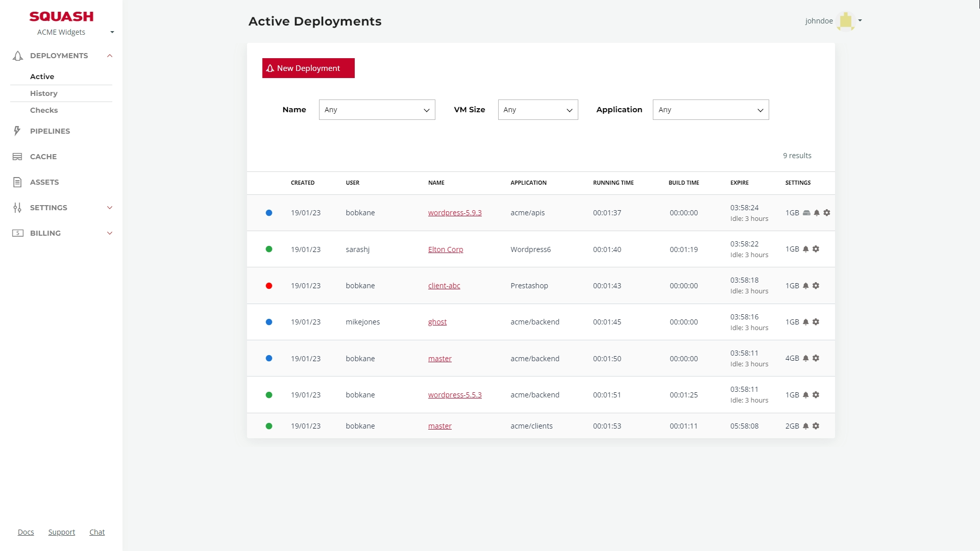Click the red status dot for client-abc
The image size is (980, 551).
coord(269,286)
